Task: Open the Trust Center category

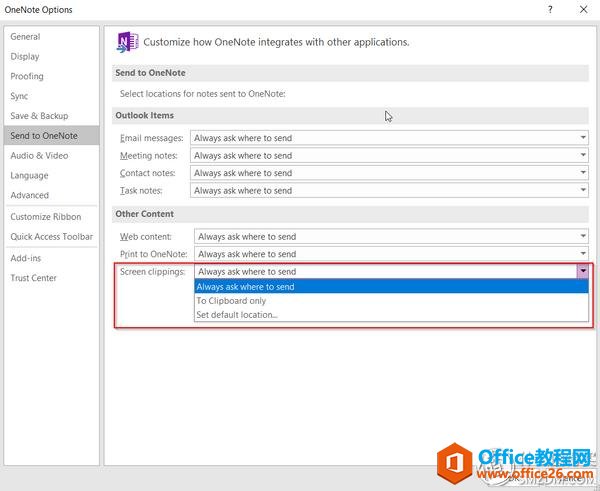Action: (33, 278)
